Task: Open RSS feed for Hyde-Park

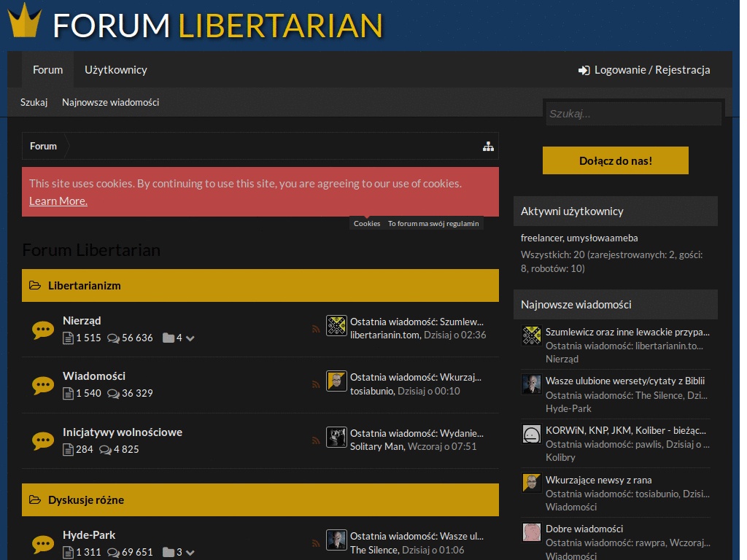Action: (x=315, y=542)
